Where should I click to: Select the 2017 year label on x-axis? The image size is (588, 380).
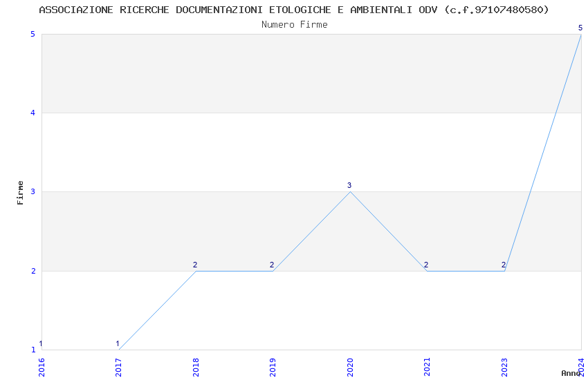(119, 368)
